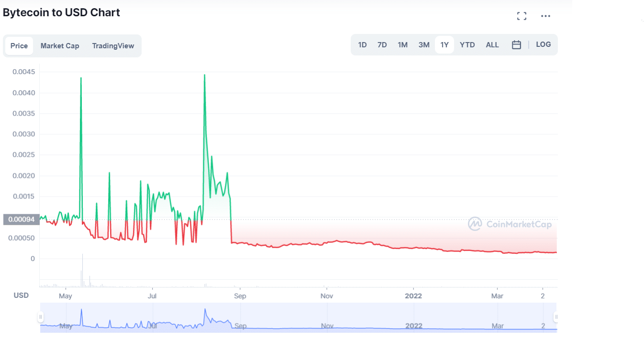Switch to the Market Cap tab

pyautogui.click(x=60, y=46)
